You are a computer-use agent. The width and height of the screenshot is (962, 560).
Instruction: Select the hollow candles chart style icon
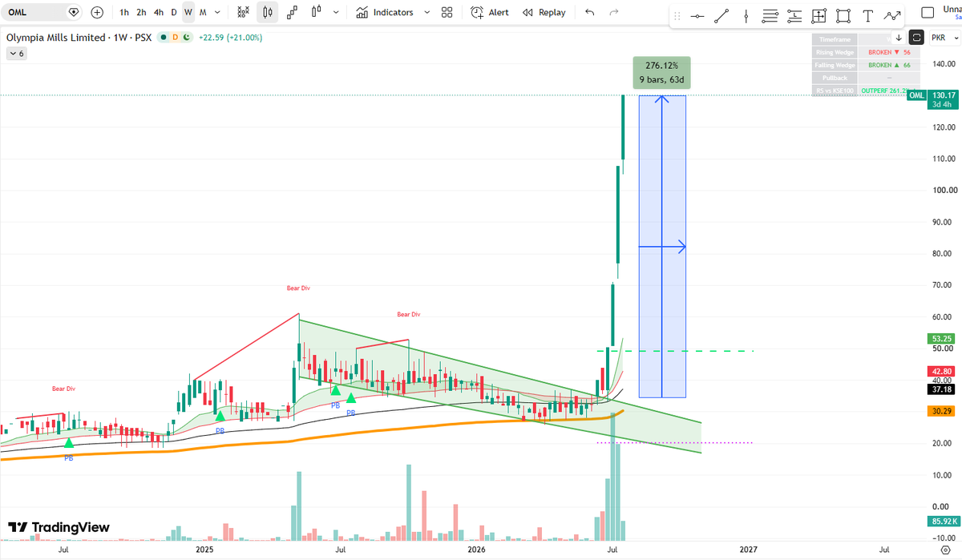317,12
